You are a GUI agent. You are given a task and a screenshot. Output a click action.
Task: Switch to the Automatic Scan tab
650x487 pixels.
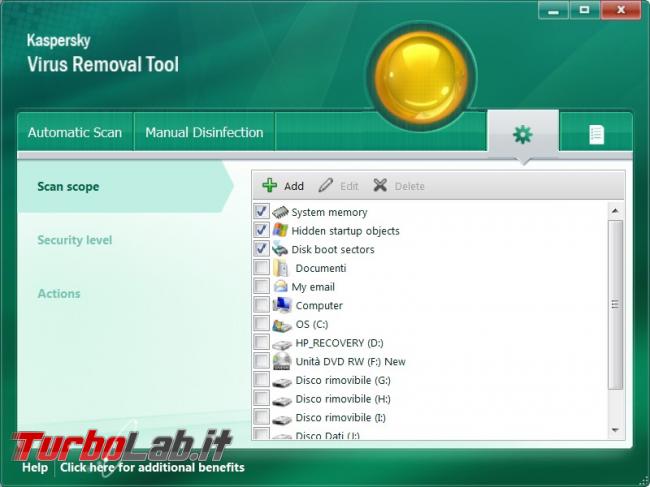point(75,132)
